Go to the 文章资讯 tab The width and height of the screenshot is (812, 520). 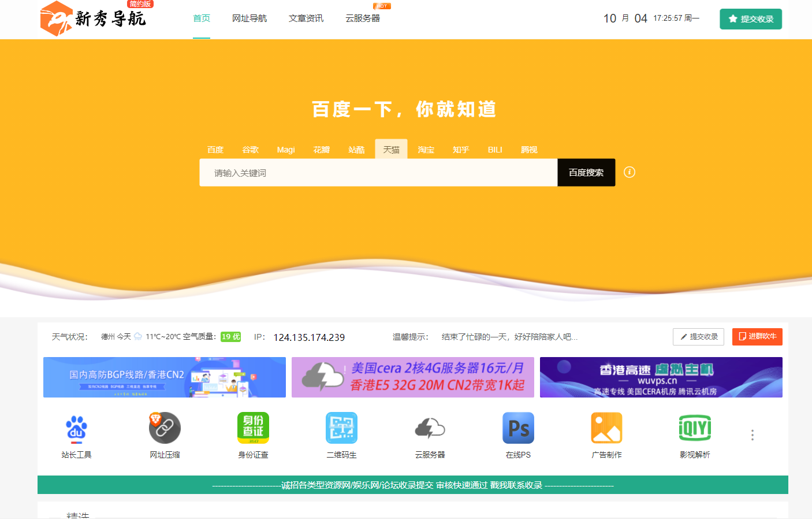click(306, 18)
